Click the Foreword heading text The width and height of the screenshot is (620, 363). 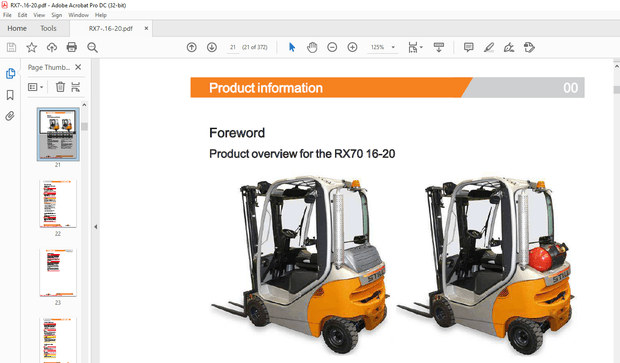click(237, 133)
